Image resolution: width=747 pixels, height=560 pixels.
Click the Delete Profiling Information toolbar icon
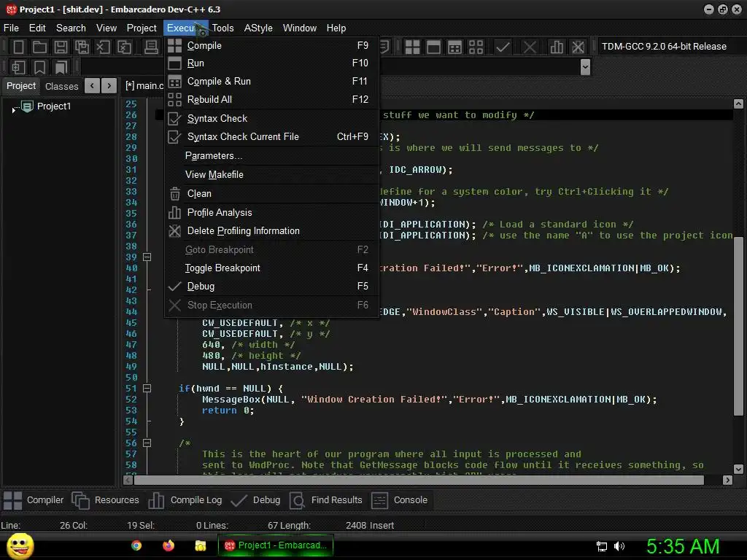click(x=578, y=47)
